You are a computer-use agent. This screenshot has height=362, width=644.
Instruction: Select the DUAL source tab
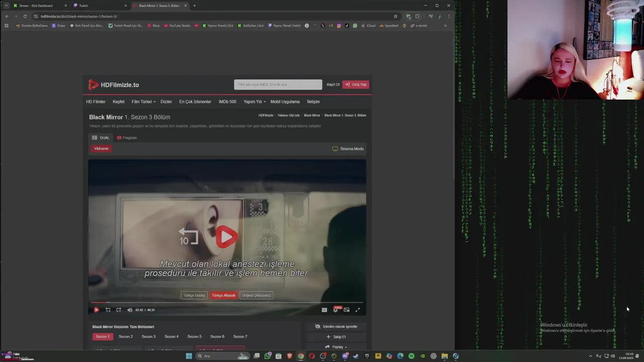point(101,138)
